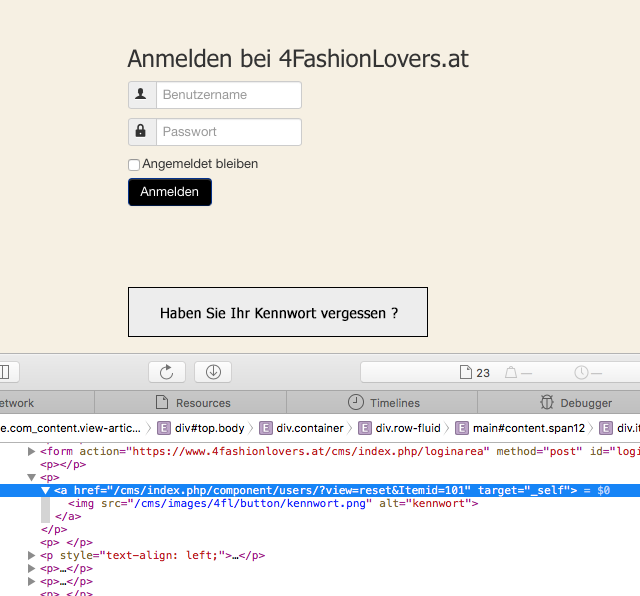The height and width of the screenshot is (596, 640).
Task: Open the Haben Sie Ihr Kennwort vergessen link
Action: [278, 312]
